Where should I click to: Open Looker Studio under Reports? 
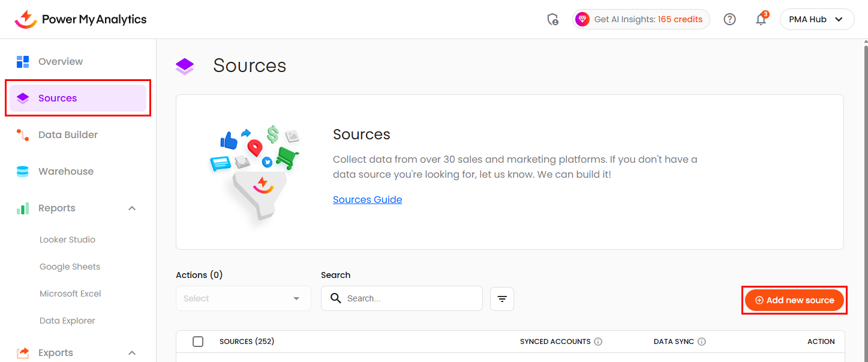(67, 240)
